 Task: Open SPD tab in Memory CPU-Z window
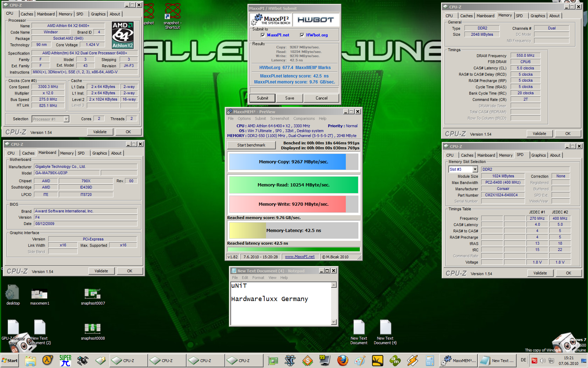pos(519,16)
